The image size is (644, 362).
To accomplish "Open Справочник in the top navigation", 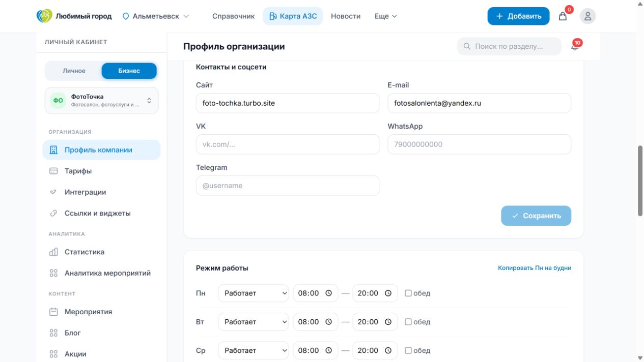I will (x=233, y=16).
